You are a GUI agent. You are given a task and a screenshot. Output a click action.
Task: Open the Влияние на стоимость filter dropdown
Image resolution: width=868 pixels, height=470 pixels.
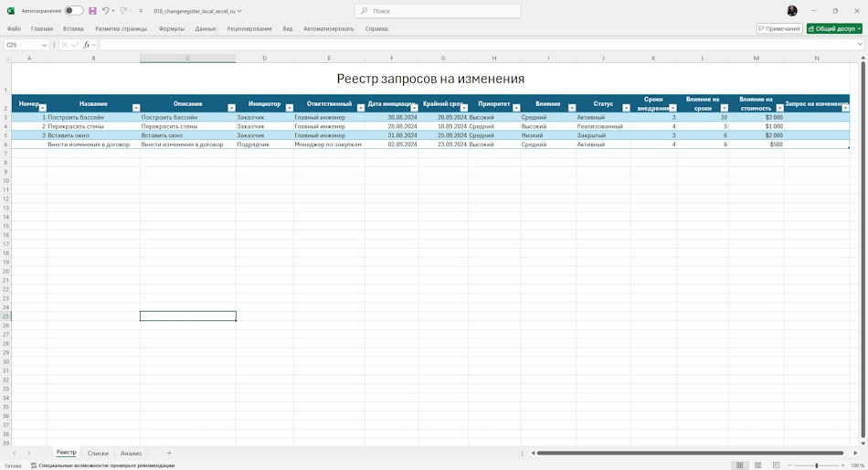click(x=779, y=108)
